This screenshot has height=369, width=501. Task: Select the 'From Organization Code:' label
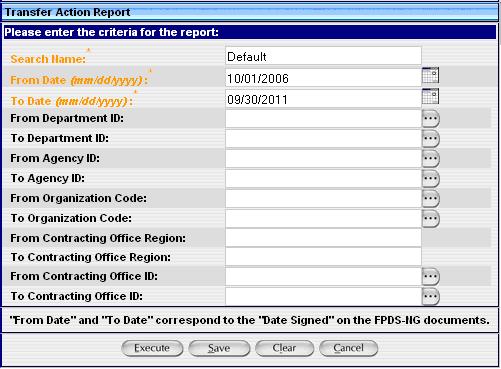pos(79,198)
